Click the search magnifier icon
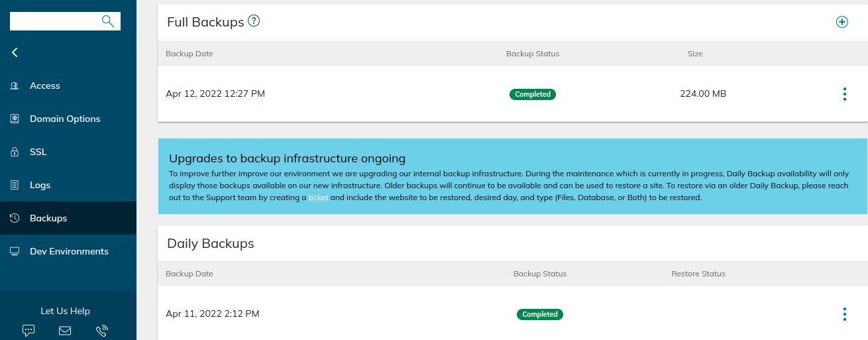This screenshot has height=340, width=868. click(108, 21)
